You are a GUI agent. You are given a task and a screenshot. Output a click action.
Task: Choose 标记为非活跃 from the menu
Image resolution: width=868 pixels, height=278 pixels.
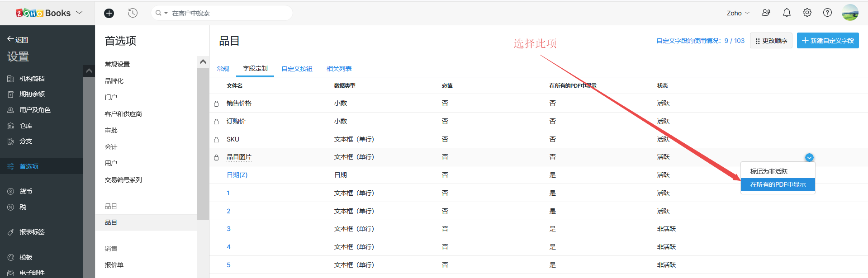click(768, 171)
